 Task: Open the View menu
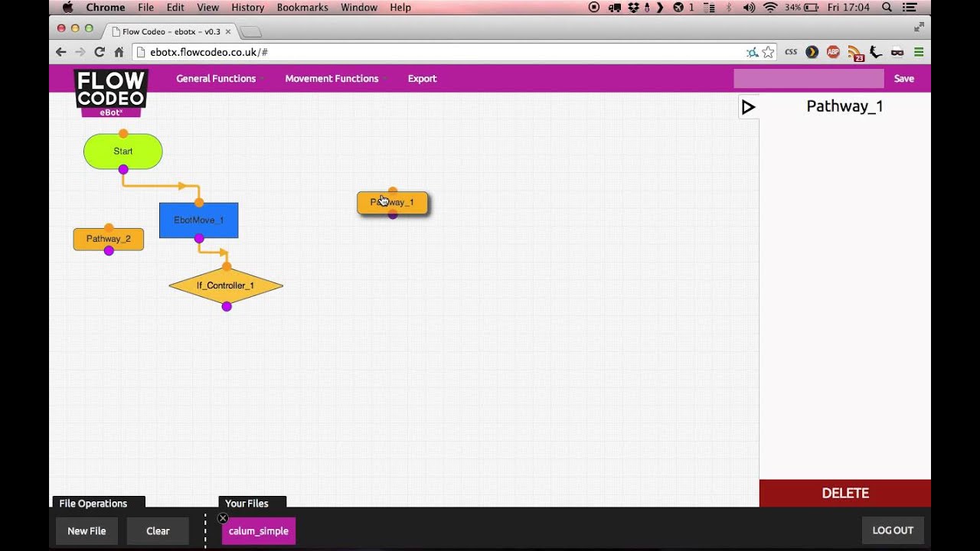pyautogui.click(x=207, y=8)
